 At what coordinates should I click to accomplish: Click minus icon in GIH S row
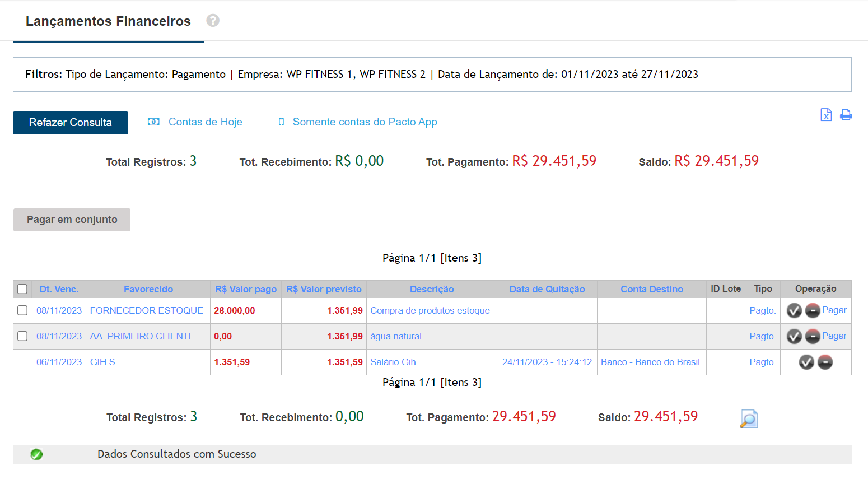[825, 362]
